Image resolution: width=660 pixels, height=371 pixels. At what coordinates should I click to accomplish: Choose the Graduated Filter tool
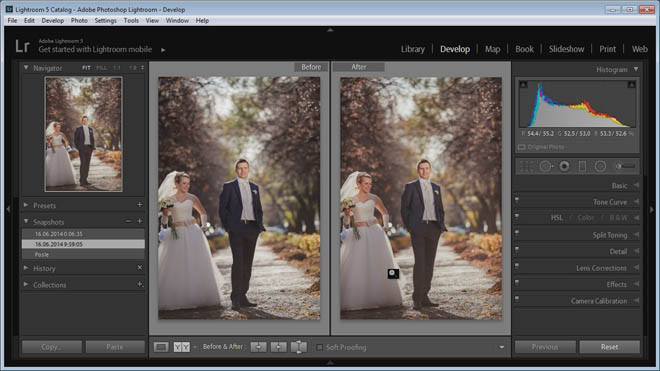[582, 166]
